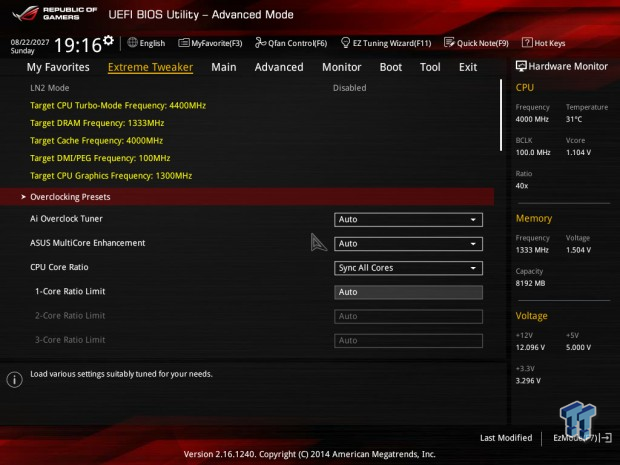Select the 1-Core Ratio Limit label
The width and height of the screenshot is (620, 465).
[x=70, y=291]
